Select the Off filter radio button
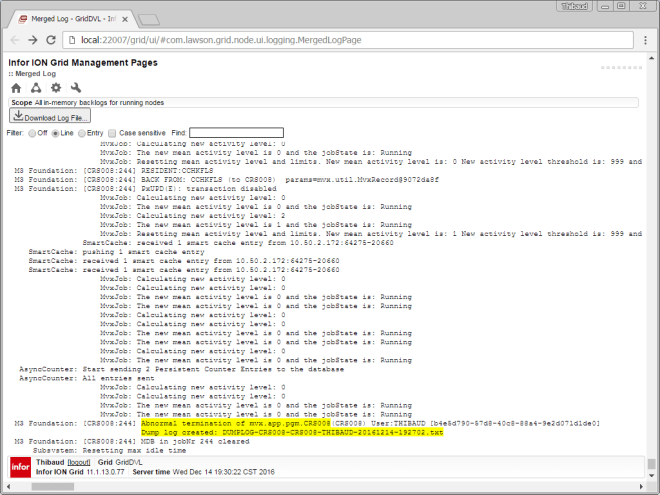Image resolution: width=660 pixels, height=495 pixels. [x=32, y=132]
